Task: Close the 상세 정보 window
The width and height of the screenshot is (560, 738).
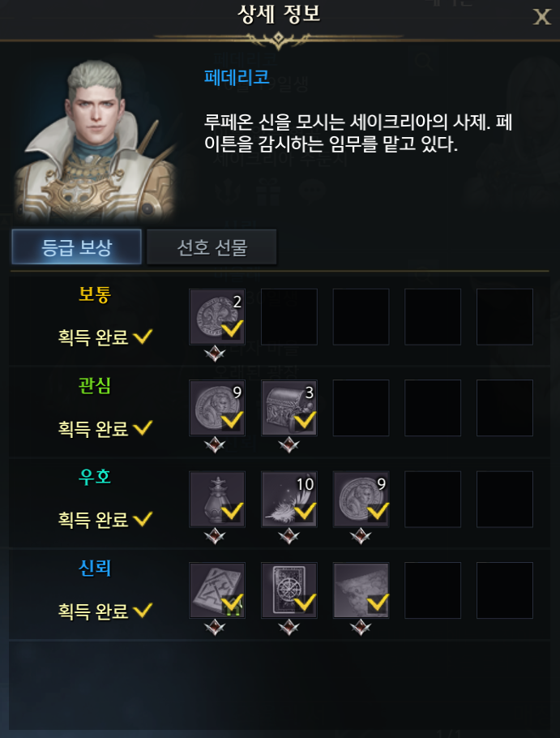Action: (541, 17)
